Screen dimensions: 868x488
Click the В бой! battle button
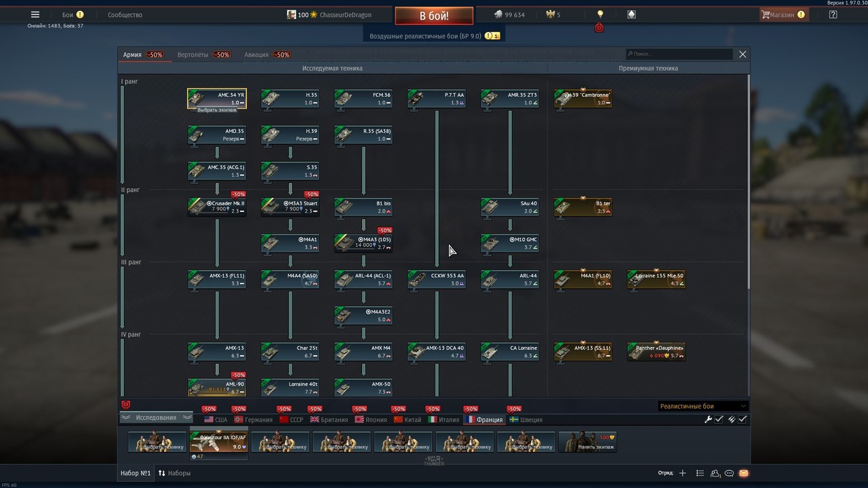tap(434, 16)
